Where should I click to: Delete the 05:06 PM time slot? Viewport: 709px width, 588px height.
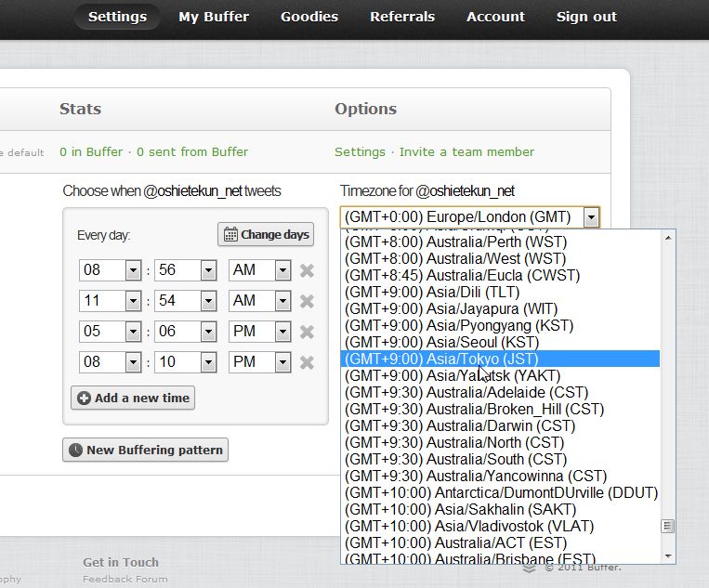[x=307, y=332]
